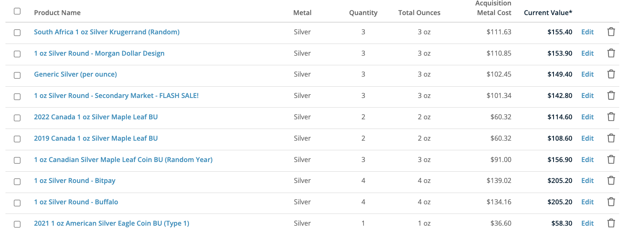Remove the Generic Silver (per ounce) entry

coord(611,74)
